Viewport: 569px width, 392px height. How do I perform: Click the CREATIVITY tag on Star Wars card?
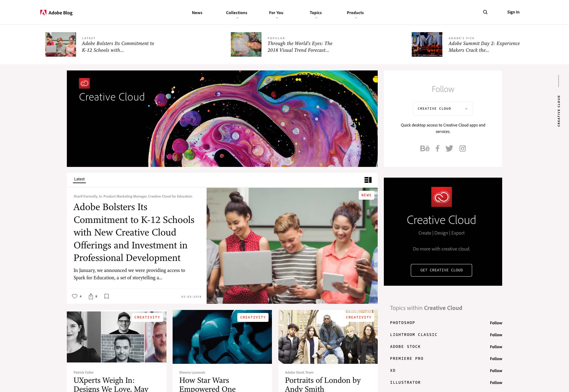[x=253, y=318]
